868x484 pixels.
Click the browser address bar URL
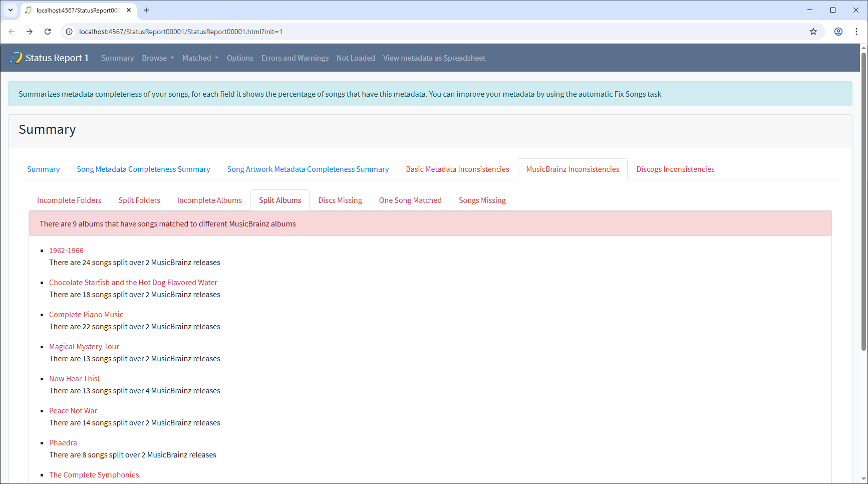[x=181, y=32]
